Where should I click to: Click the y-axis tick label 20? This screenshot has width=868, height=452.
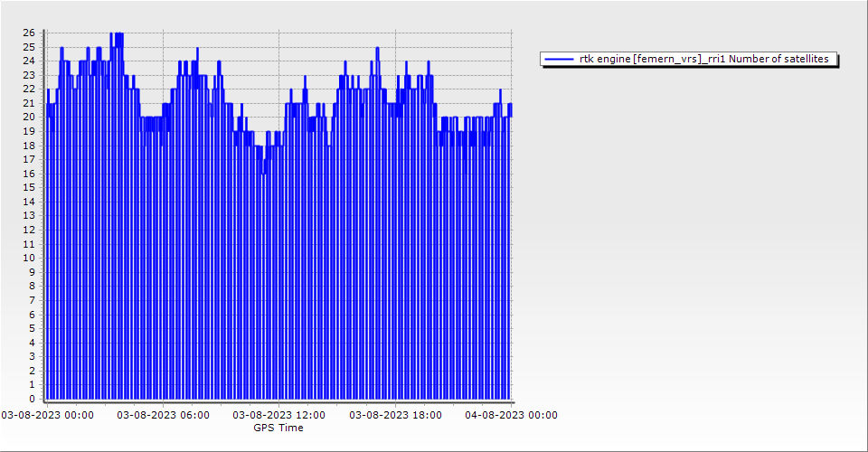[x=29, y=118]
